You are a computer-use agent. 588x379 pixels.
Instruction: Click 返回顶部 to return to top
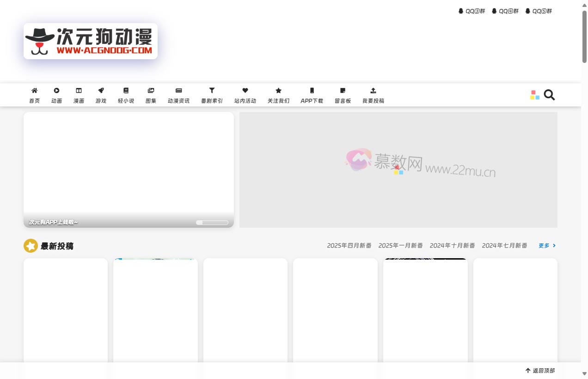click(540, 371)
